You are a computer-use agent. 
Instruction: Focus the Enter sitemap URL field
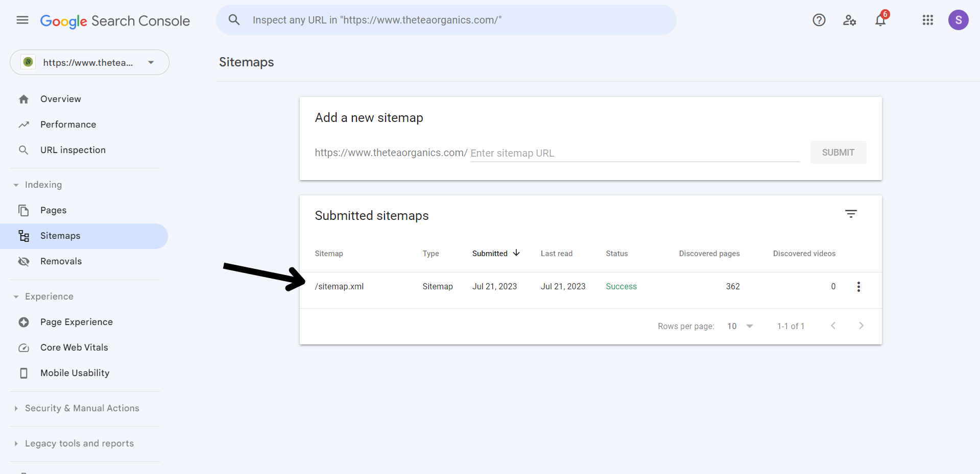click(x=634, y=153)
